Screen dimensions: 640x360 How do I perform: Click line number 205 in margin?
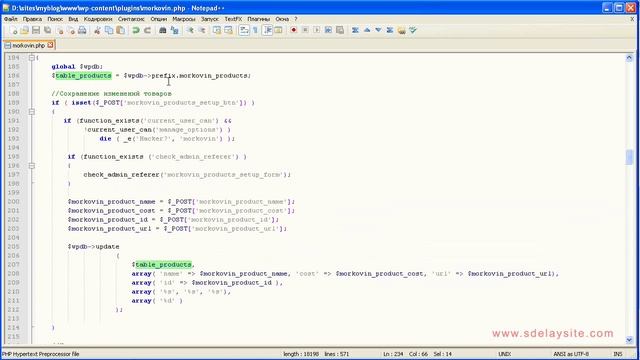13,247
